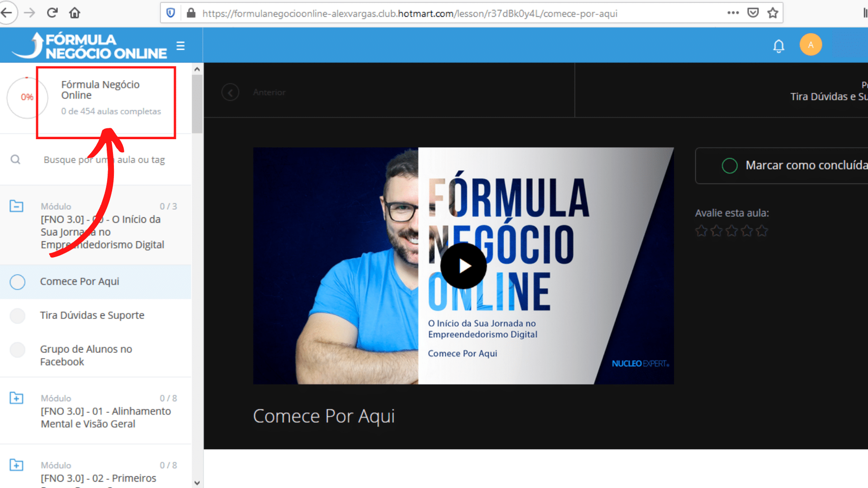Screen dimensions: 868x488
Task: Toggle completion circle for Comece Por Aqui
Action: 18,282
